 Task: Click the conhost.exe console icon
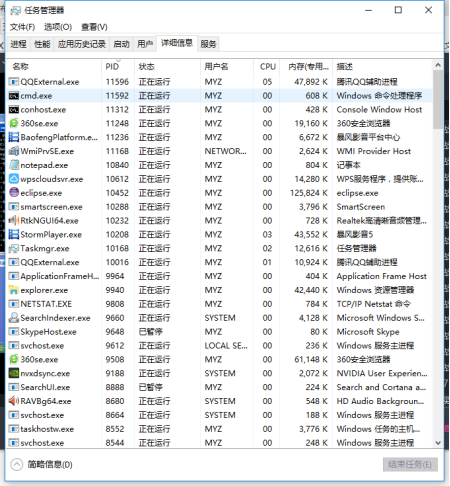click(x=13, y=110)
